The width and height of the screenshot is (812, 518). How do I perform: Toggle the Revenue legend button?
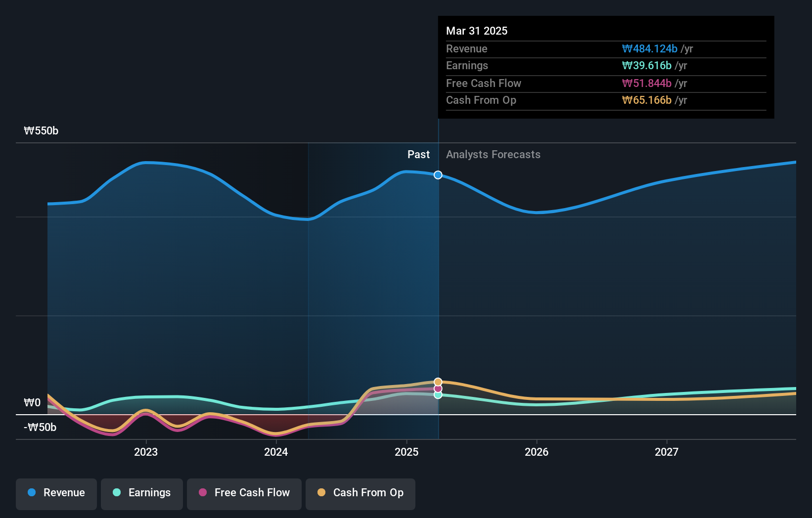pos(56,494)
